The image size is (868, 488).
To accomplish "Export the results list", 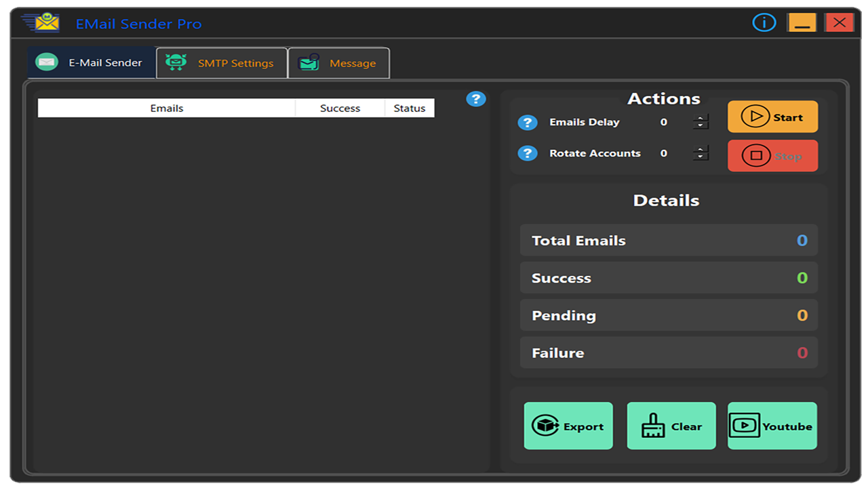I will [568, 426].
